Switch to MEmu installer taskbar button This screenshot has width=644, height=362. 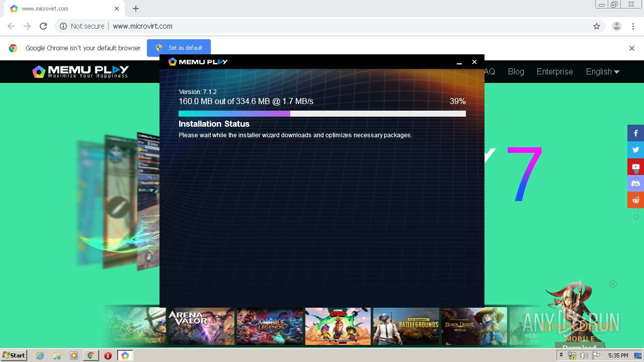pyautogui.click(x=125, y=355)
